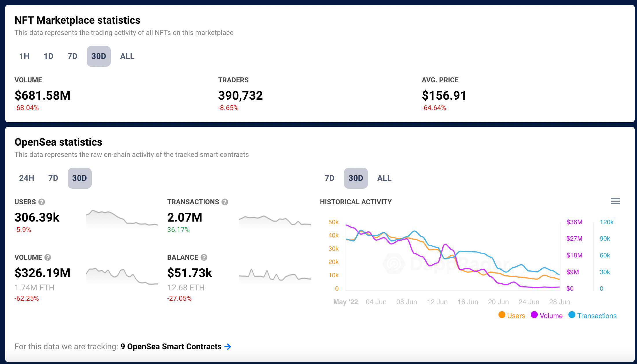Toggle the Volume series in chart legend
The image size is (637, 364).
[551, 316]
